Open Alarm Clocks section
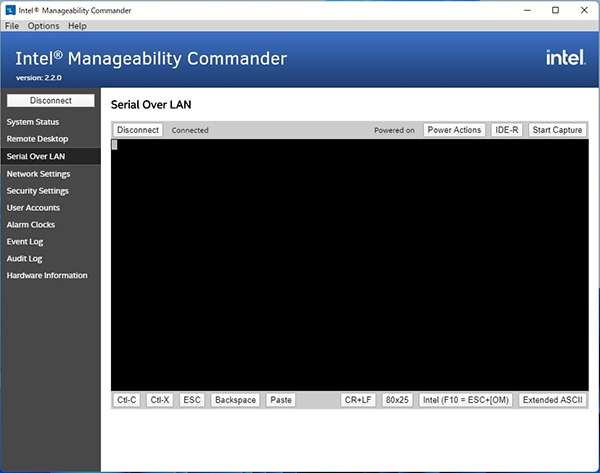Screen dimensions: 600x473 pos(31,225)
